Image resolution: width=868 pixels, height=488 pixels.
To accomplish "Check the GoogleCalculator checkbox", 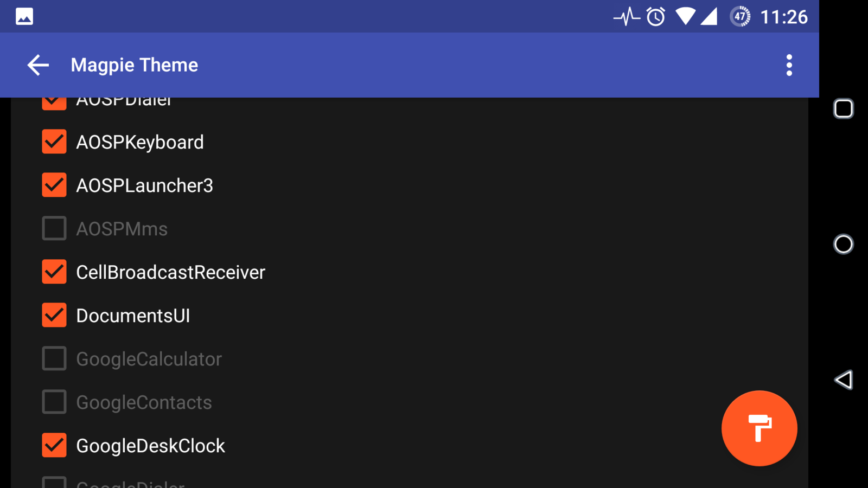I will click(54, 359).
